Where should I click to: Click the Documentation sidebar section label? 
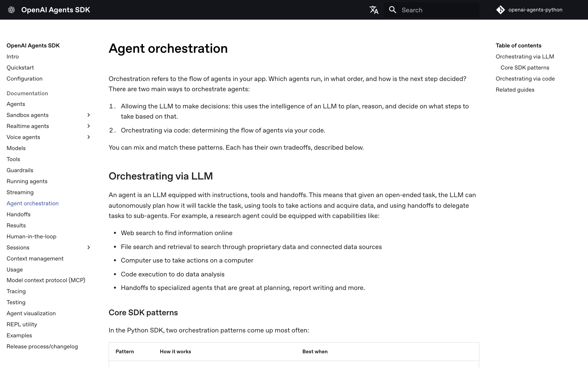(27, 93)
